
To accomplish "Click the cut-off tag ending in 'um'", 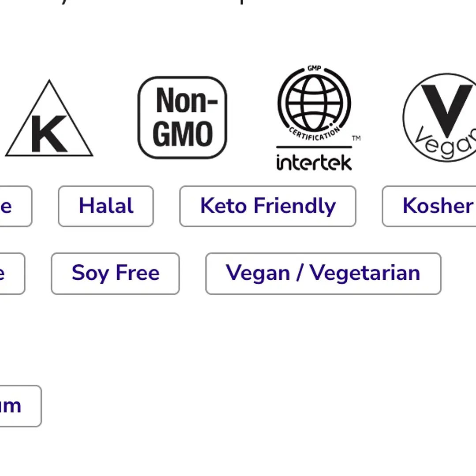I will tap(20, 406).
